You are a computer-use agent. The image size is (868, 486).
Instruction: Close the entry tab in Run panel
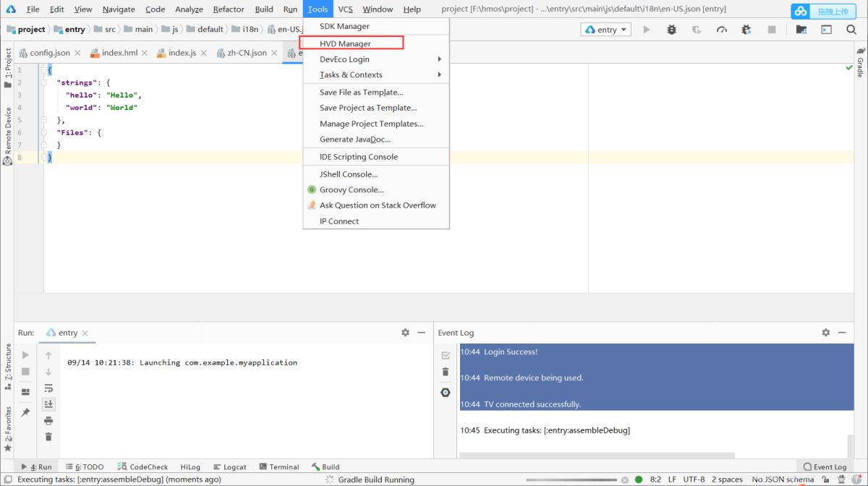85,333
